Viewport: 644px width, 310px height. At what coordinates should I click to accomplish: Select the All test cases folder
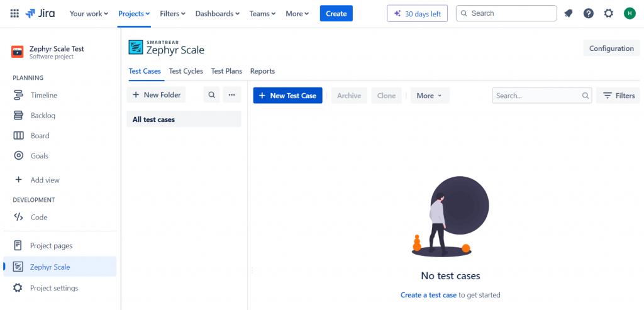point(184,119)
